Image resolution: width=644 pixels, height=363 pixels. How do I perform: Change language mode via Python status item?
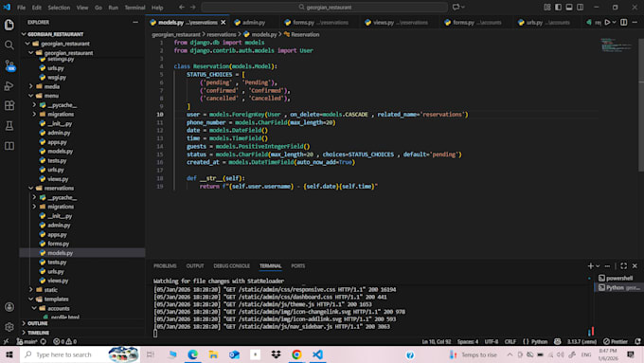coord(539,341)
